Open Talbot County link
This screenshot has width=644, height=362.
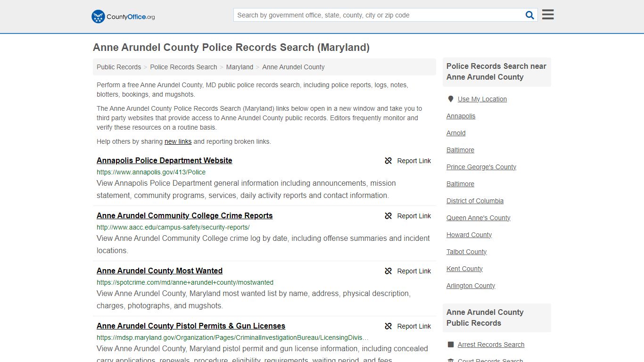(x=466, y=252)
